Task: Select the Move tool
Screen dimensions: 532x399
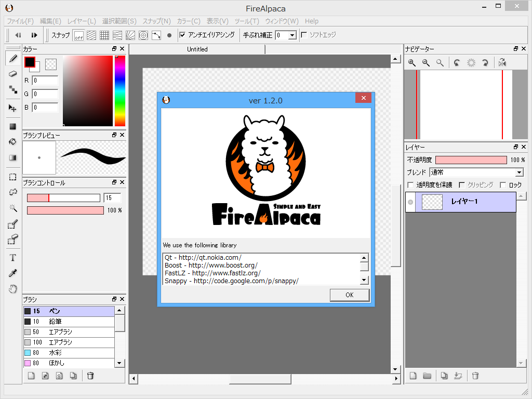Action: click(13, 108)
